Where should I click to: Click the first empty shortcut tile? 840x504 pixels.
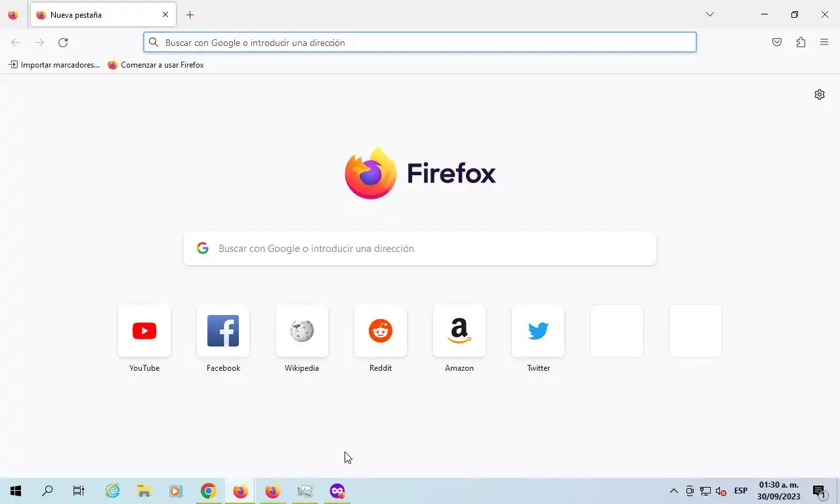tap(617, 331)
